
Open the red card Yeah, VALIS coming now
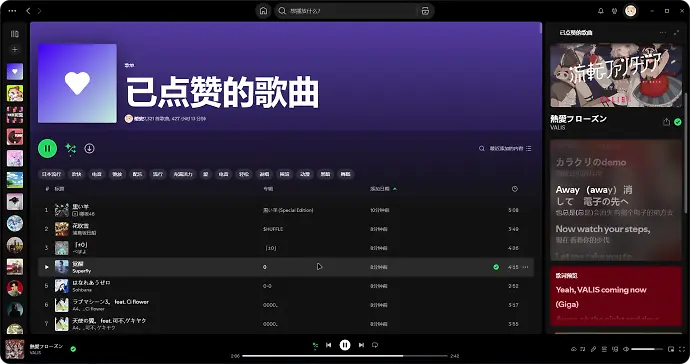(616, 296)
